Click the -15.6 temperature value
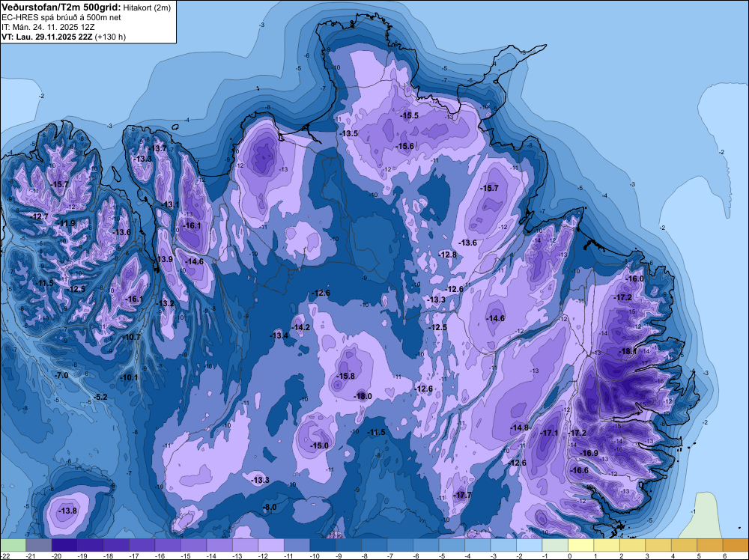Viewport: 749px width, 560px height. pos(405,147)
